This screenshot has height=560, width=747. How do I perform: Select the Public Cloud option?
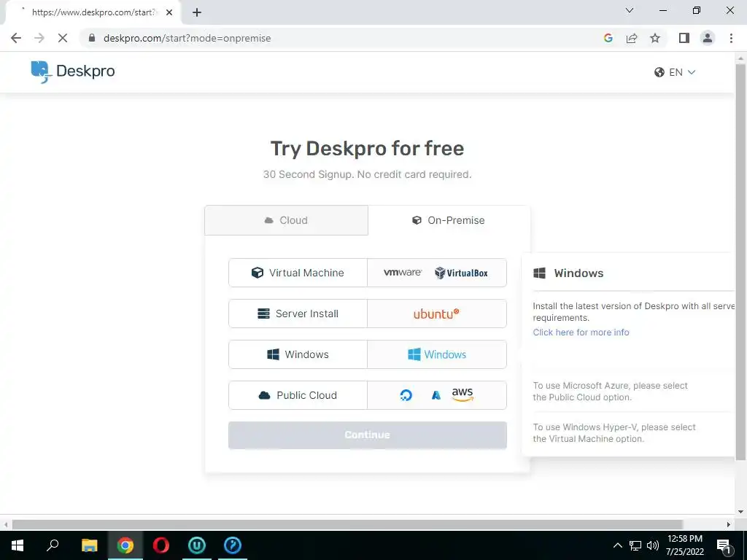pyautogui.click(x=298, y=395)
